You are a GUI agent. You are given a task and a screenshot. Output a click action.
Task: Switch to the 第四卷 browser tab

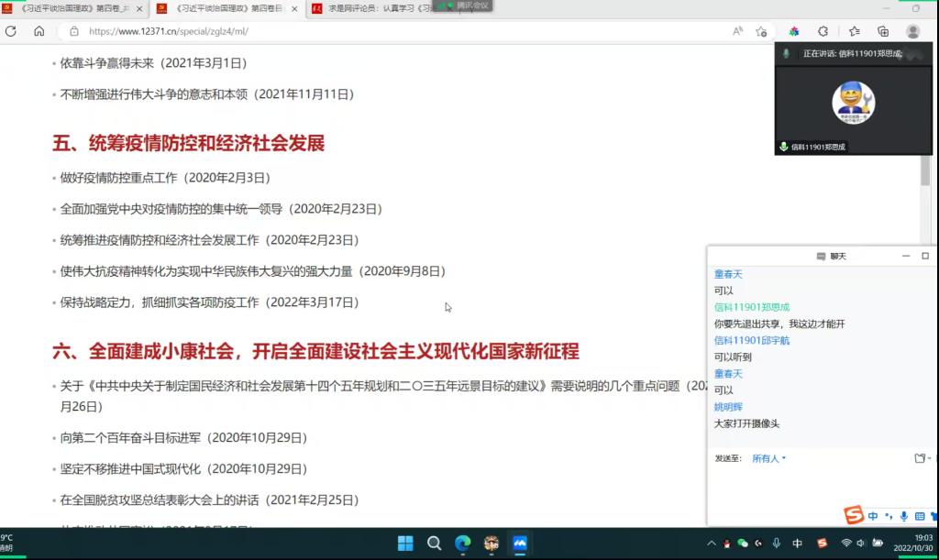click(75, 8)
